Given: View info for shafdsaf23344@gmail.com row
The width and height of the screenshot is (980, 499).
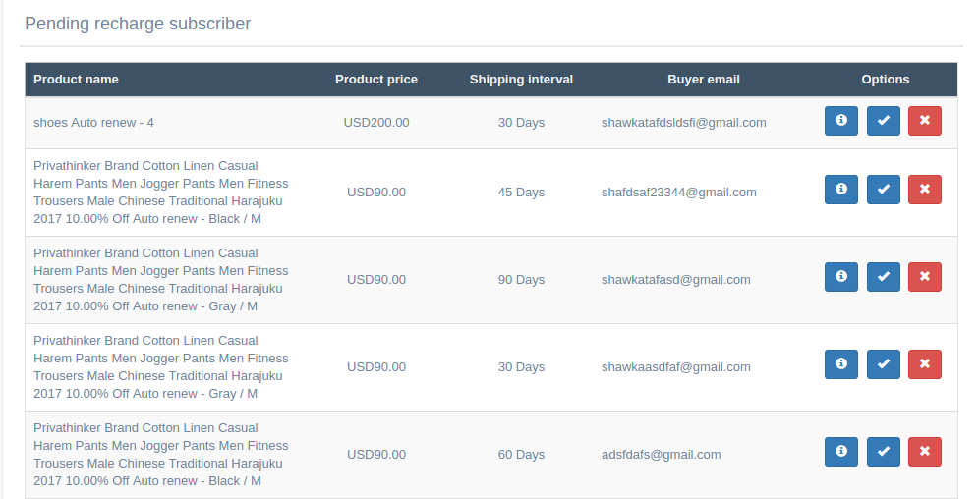Looking at the screenshot, I should click(841, 190).
